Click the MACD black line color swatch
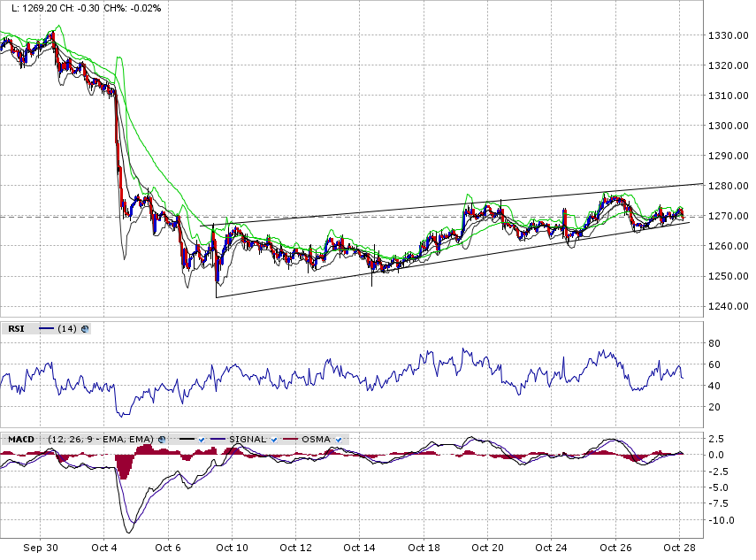Image resolution: width=756 pixels, height=560 pixels. click(187, 440)
